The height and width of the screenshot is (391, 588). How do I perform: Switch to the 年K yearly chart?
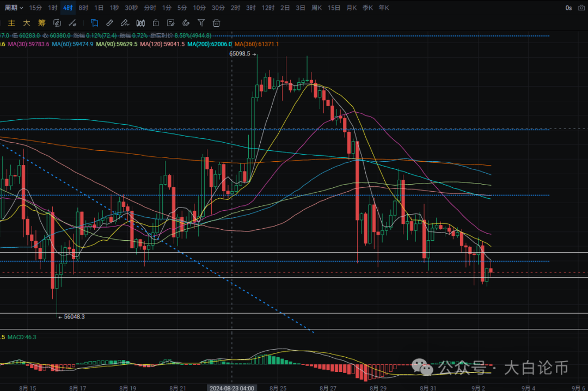click(384, 8)
